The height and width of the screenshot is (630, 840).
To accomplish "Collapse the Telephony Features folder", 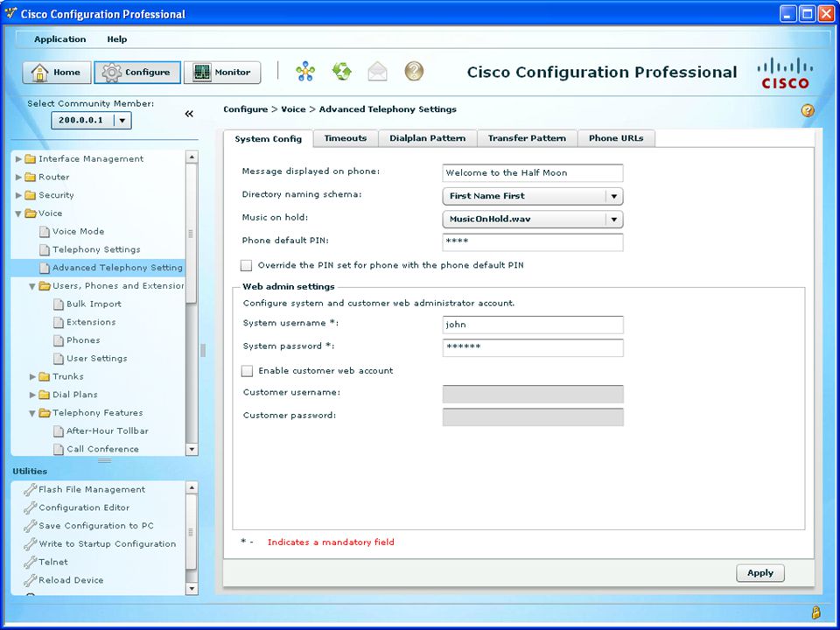I will pos(32,414).
